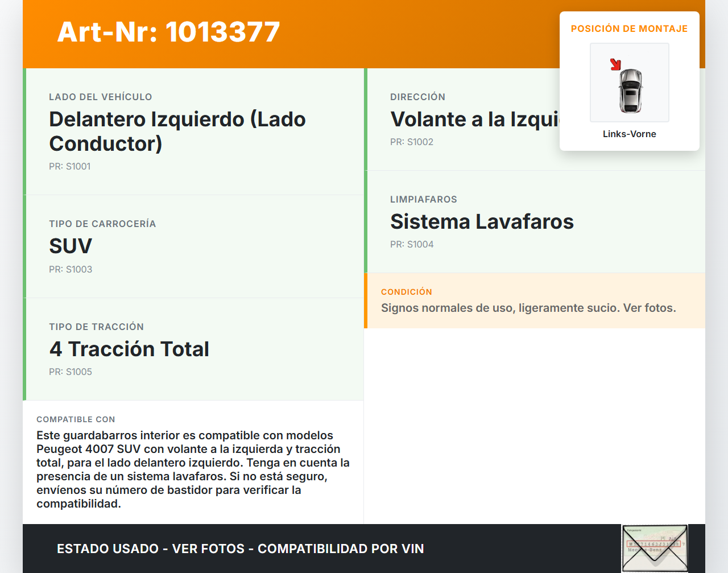Open the VIN envelope thumbnail
The width and height of the screenshot is (728, 573).
(x=655, y=548)
